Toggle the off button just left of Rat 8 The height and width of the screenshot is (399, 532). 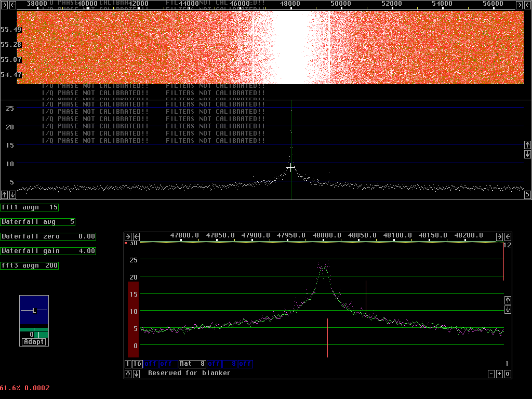[169, 364]
